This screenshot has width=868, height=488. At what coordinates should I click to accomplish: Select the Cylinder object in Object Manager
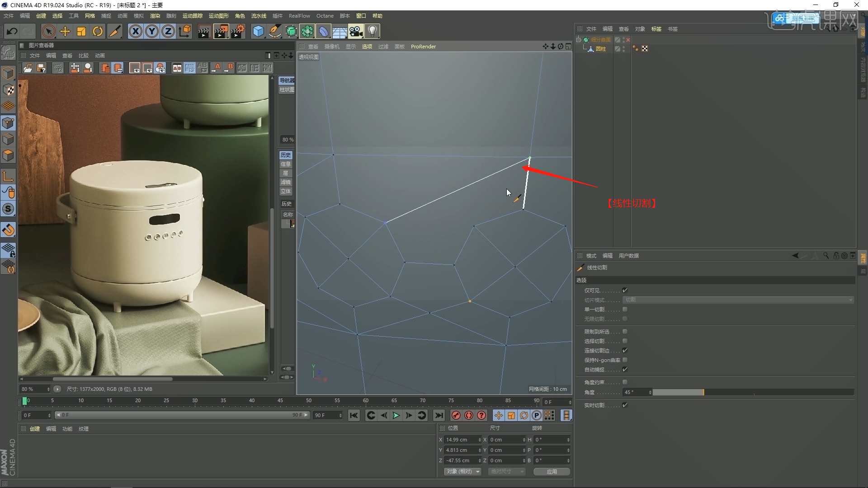pos(601,49)
